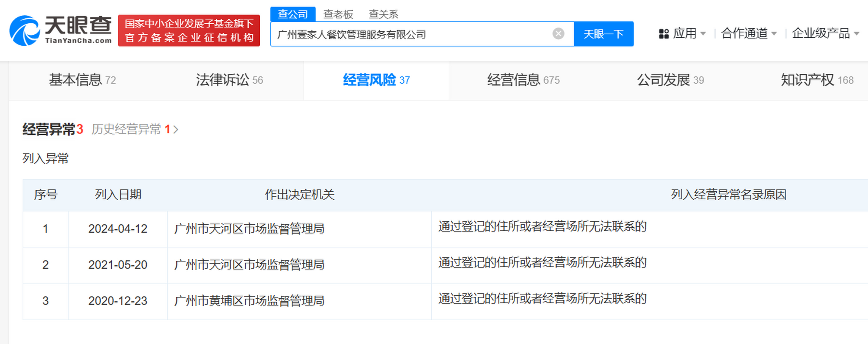The image size is (868, 344).
Task: Click the 天眼一下 search button
Action: point(604,34)
